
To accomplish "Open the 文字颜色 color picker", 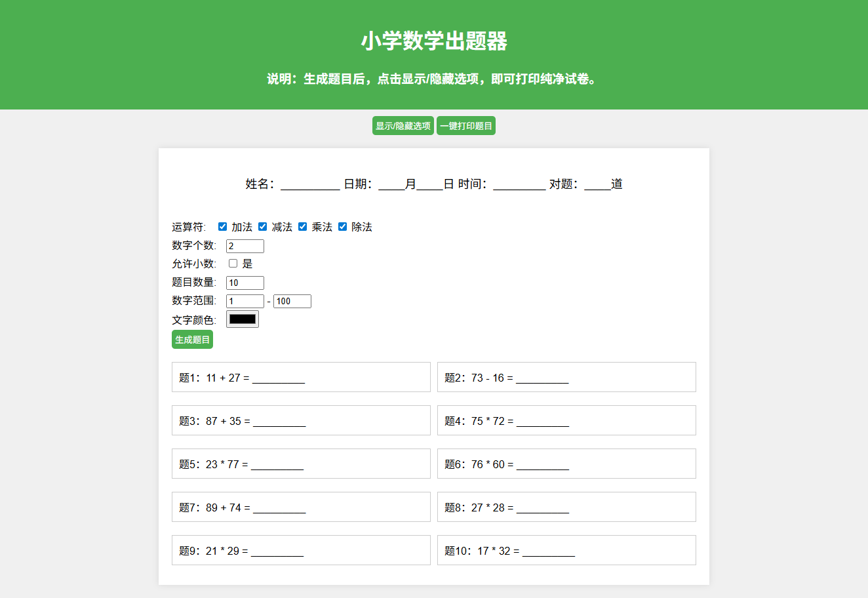I will [242, 319].
